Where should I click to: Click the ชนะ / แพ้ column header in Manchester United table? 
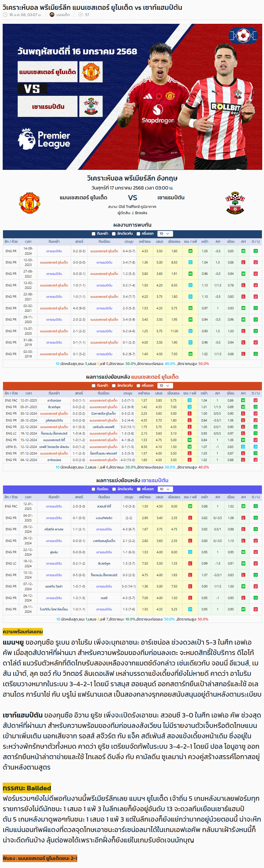click(190, 394)
